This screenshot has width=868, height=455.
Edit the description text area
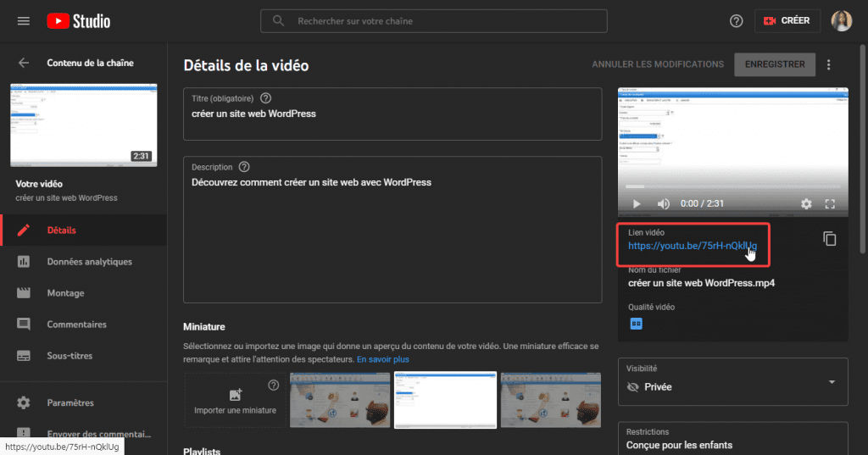coord(392,230)
